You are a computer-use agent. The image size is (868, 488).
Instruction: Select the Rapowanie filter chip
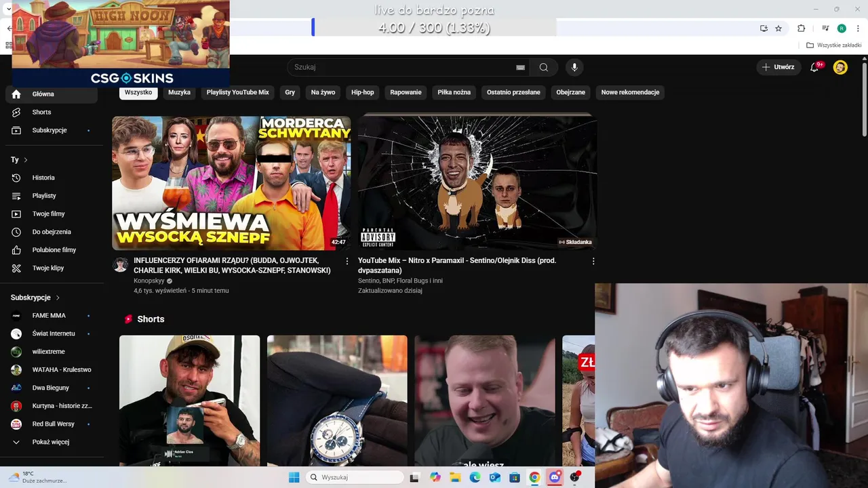[406, 92]
